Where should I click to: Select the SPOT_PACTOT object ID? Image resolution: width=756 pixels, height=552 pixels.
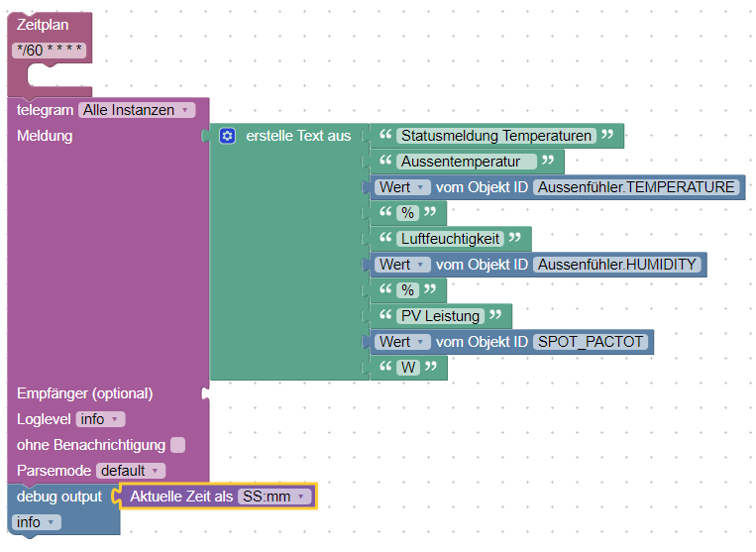pos(591,342)
